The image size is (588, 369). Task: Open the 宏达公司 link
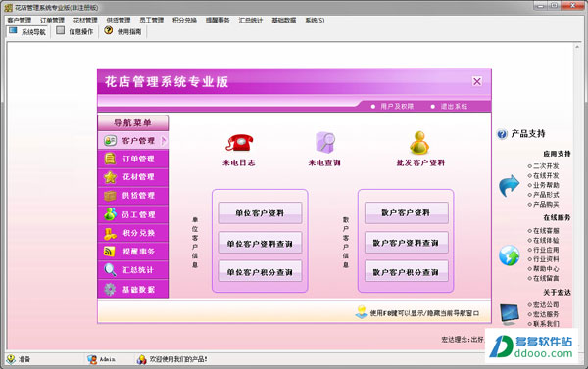tap(546, 305)
